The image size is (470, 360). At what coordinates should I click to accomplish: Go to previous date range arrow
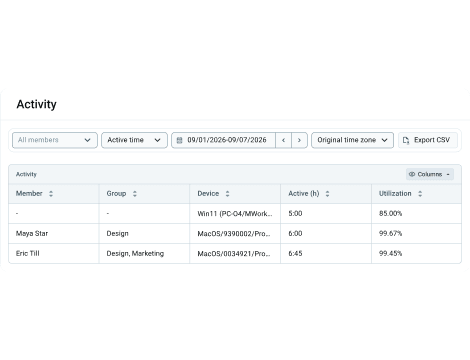283,140
